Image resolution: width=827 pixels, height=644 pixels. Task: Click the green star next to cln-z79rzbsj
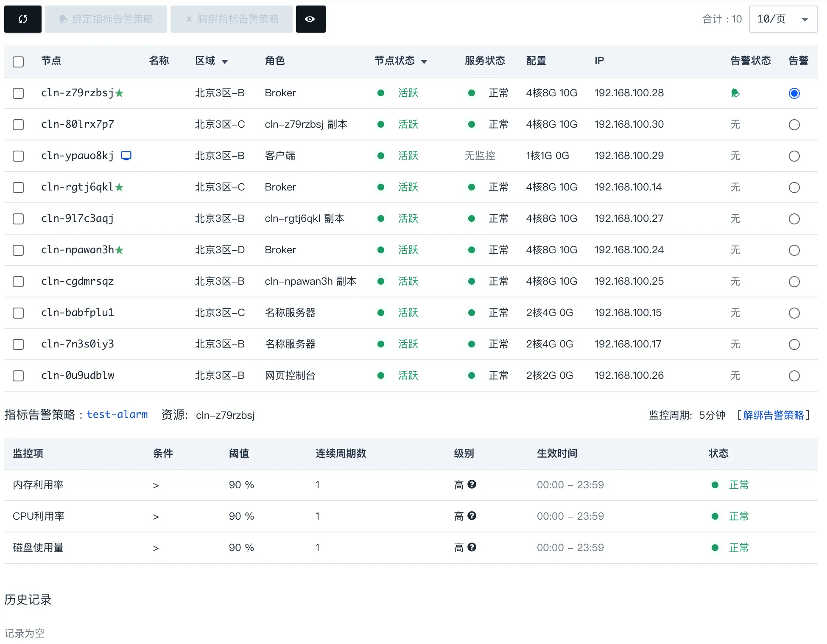click(x=120, y=93)
